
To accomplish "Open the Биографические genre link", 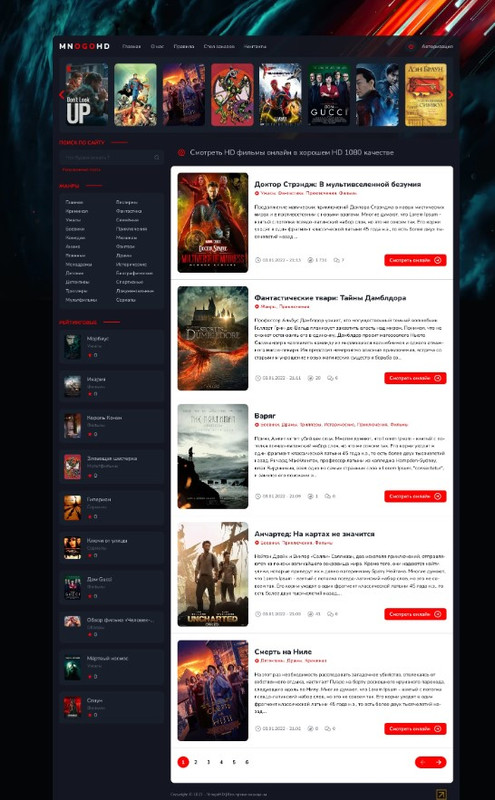I will pyautogui.click(x=134, y=273).
